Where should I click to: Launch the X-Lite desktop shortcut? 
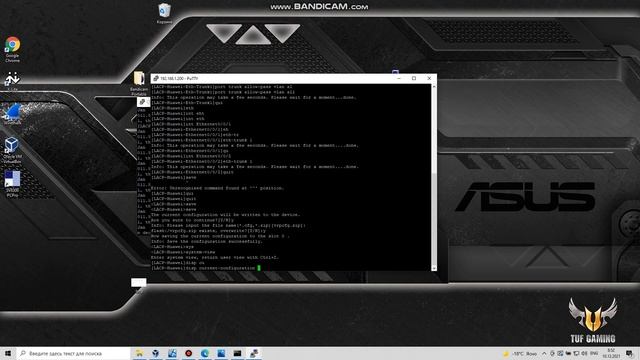click(x=12, y=81)
